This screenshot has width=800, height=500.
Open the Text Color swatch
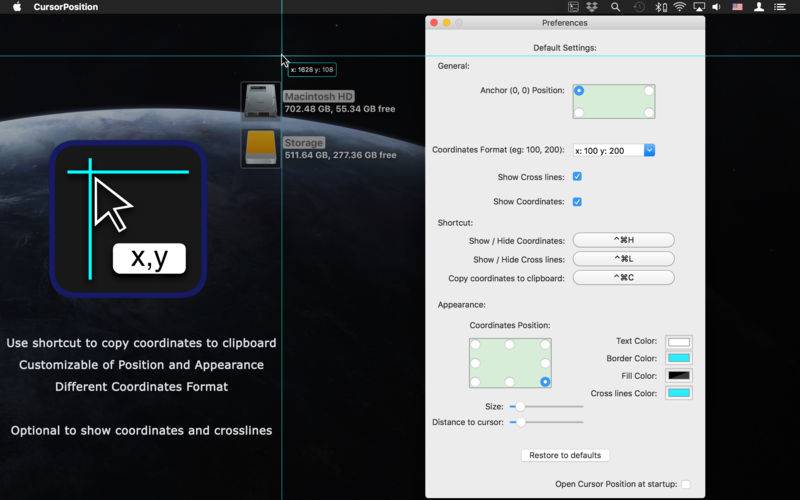(x=679, y=341)
